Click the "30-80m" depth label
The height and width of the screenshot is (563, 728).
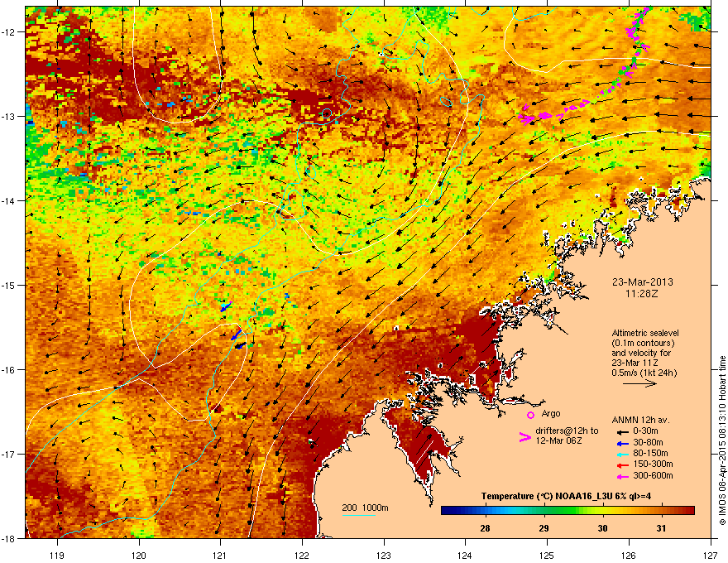click(x=648, y=443)
